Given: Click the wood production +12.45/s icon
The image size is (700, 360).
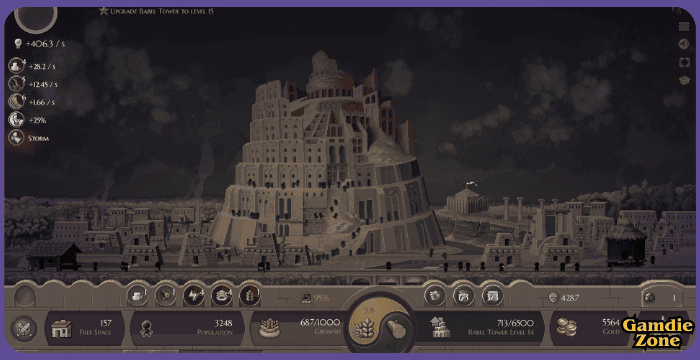Looking at the screenshot, I should [17, 84].
